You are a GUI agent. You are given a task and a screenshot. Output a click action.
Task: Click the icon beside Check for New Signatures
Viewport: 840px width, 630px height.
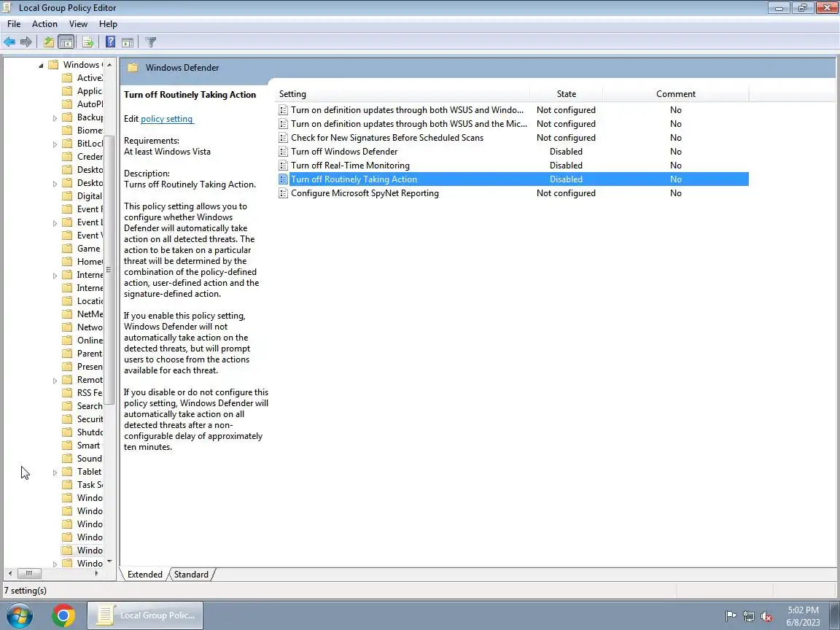(x=284, y=138)
